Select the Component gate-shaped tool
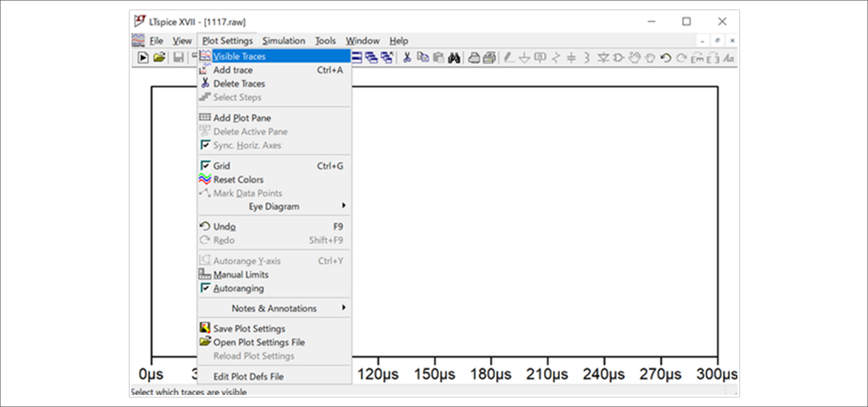The height and width of the screenshot is (407, 868). tap(619, 58)
